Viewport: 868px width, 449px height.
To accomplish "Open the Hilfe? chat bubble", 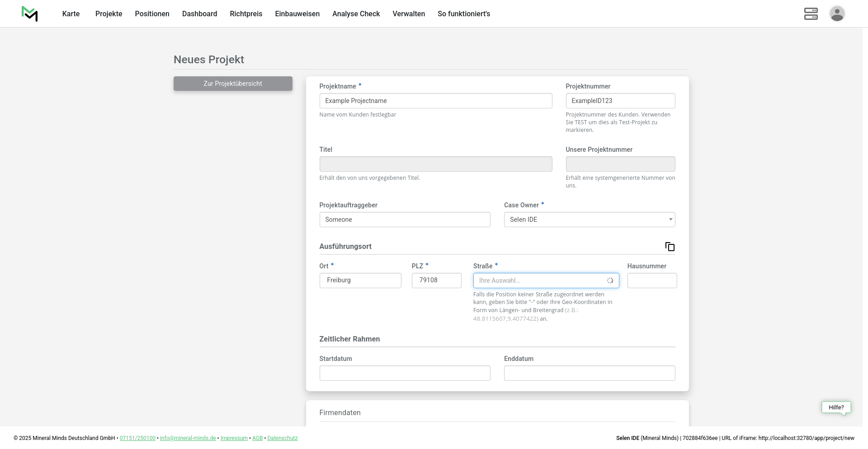I will point(836,407).
